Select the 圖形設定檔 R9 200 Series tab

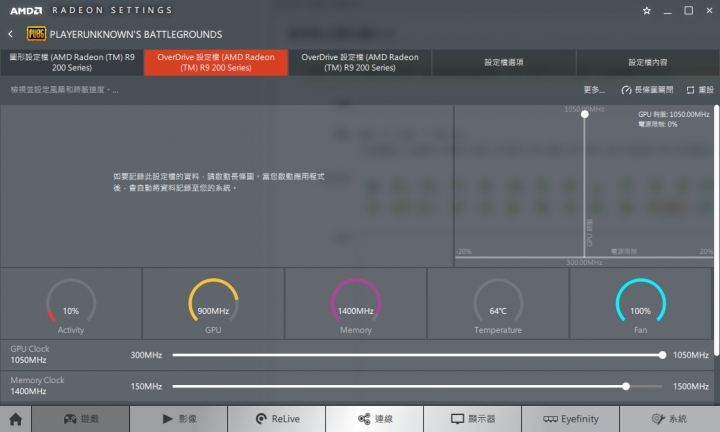[72, 62]
